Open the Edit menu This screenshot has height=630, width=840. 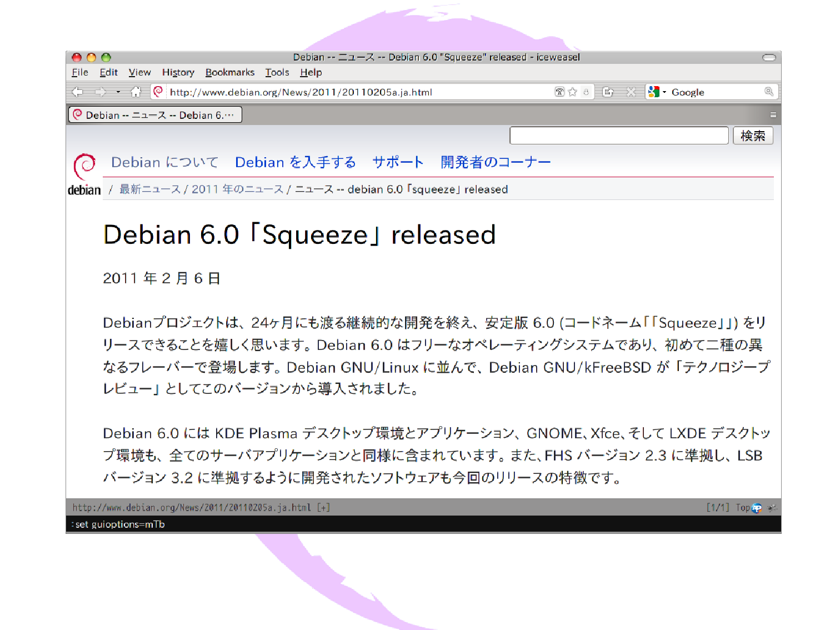pos(108,72)
